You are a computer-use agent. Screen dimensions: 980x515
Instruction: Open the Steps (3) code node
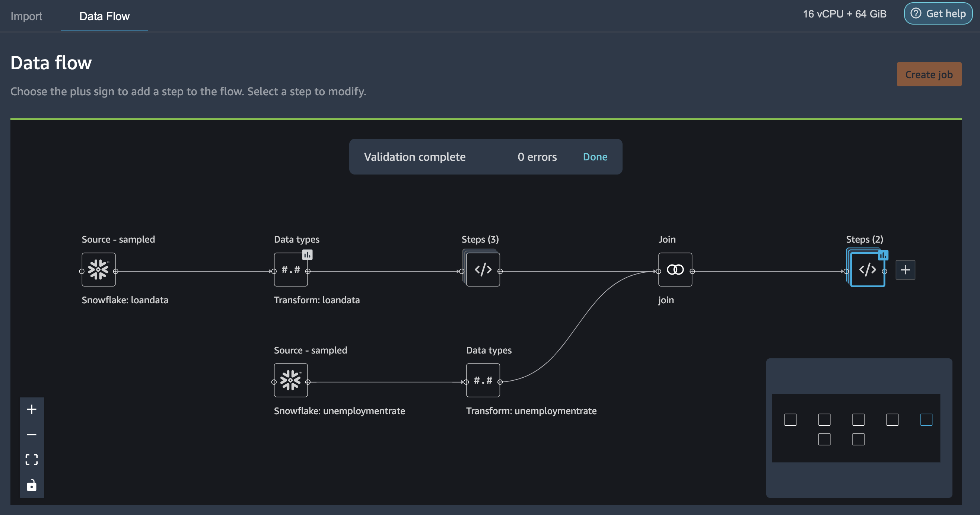pos(483,269)
